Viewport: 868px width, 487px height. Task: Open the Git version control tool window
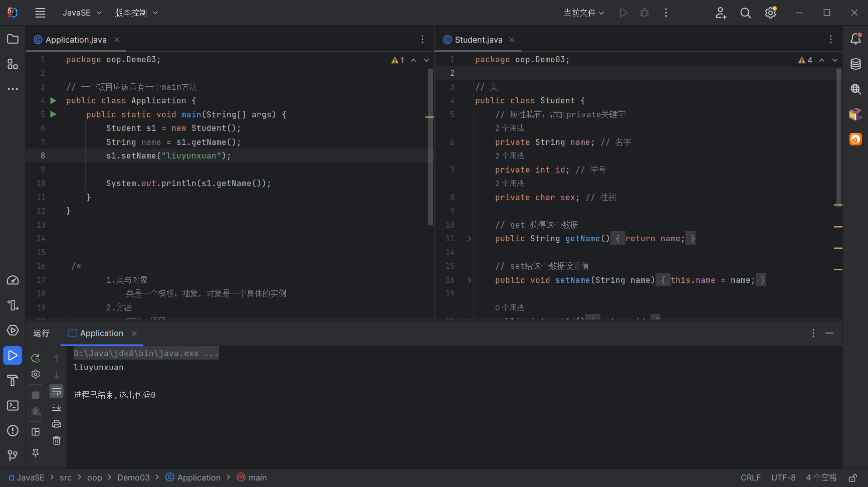click(x=13, y=455)
